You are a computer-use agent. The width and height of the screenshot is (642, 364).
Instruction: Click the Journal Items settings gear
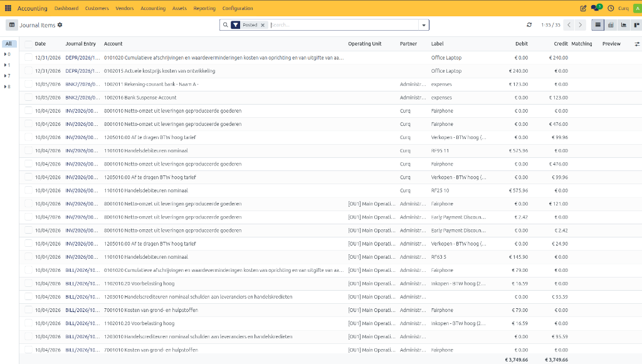tap(60, 25)
